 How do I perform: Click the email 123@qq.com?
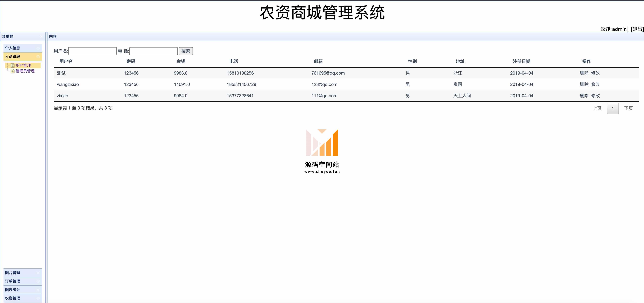click(324, 84)
